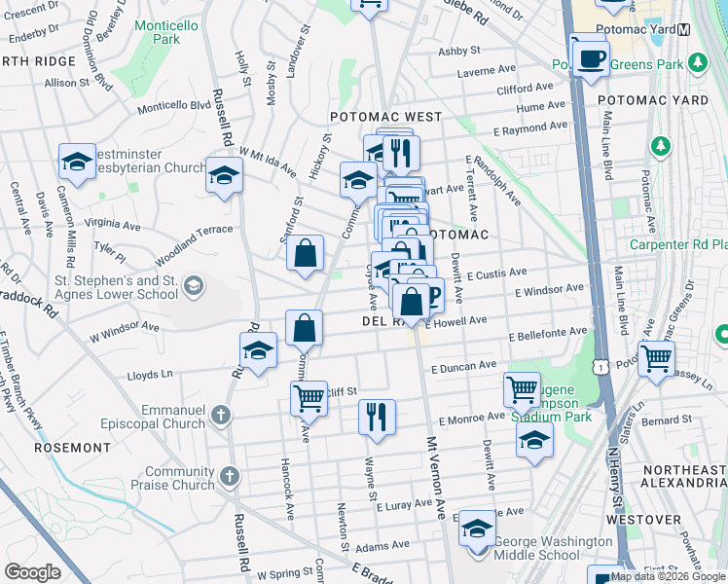Select the E Custis Ave street label
The width and height of the screenshot is (728, 584).
[x=496, y=274]
